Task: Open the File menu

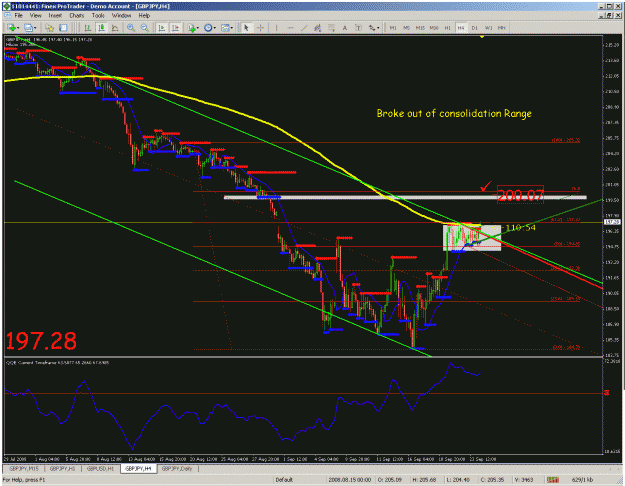Action: point(19,16)
